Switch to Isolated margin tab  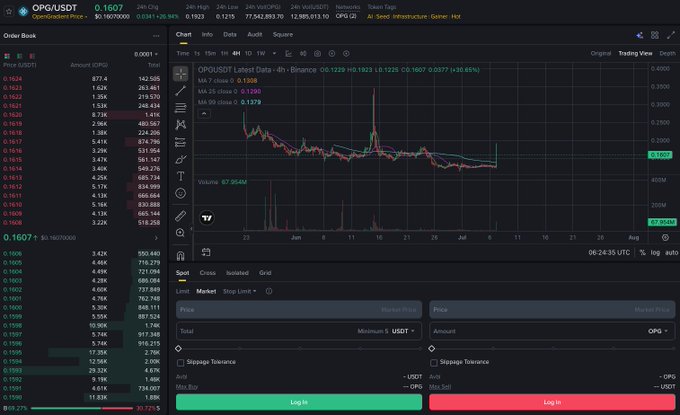click(x=237, y=273)
